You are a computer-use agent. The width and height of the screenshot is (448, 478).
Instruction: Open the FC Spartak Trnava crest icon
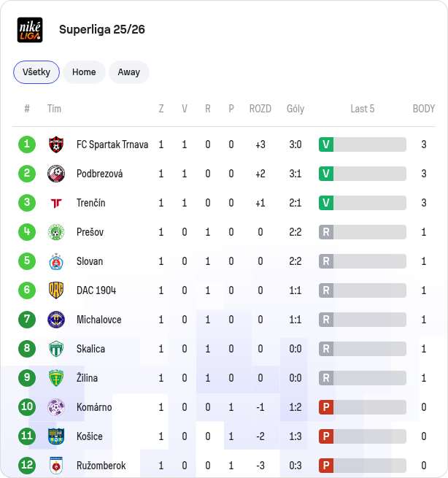(56, 144)
